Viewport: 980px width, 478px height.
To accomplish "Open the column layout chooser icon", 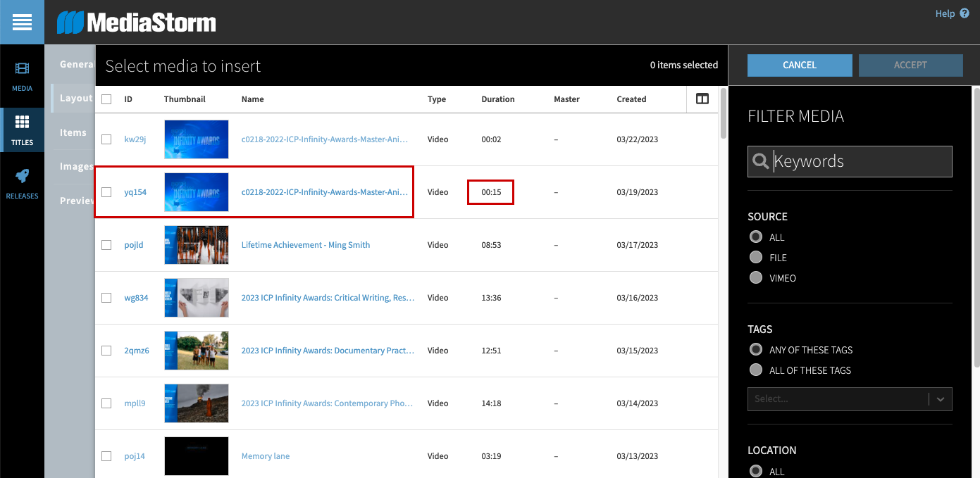I will coord(702,99).
